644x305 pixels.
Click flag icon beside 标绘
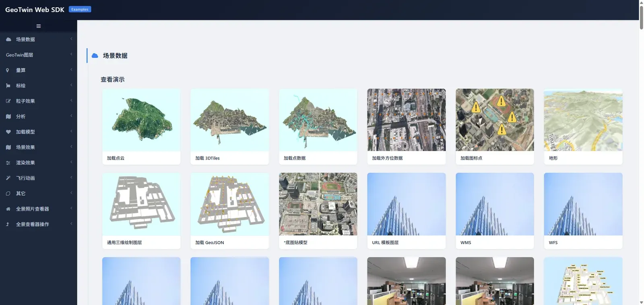point(8,86)
